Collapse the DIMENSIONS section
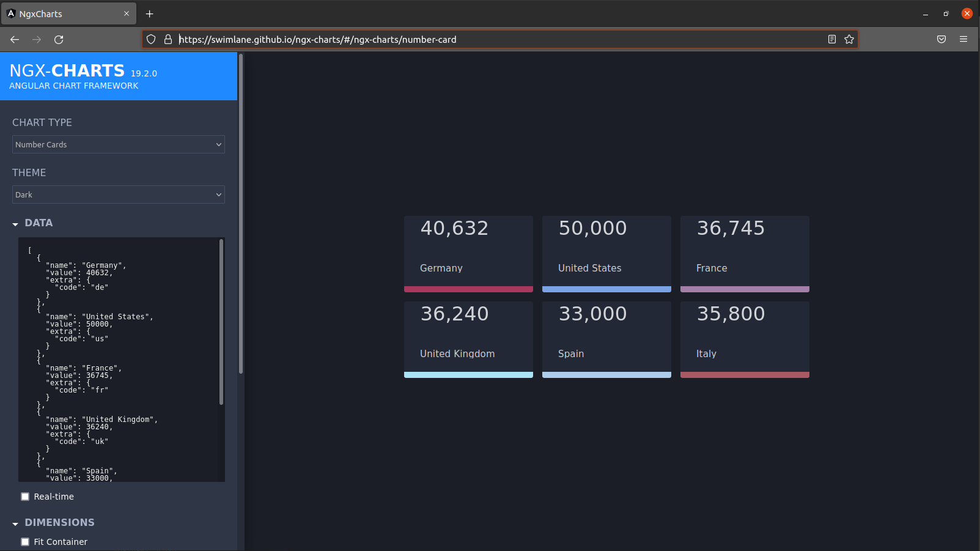Viewport: 980px width, 551px height. 15,523
